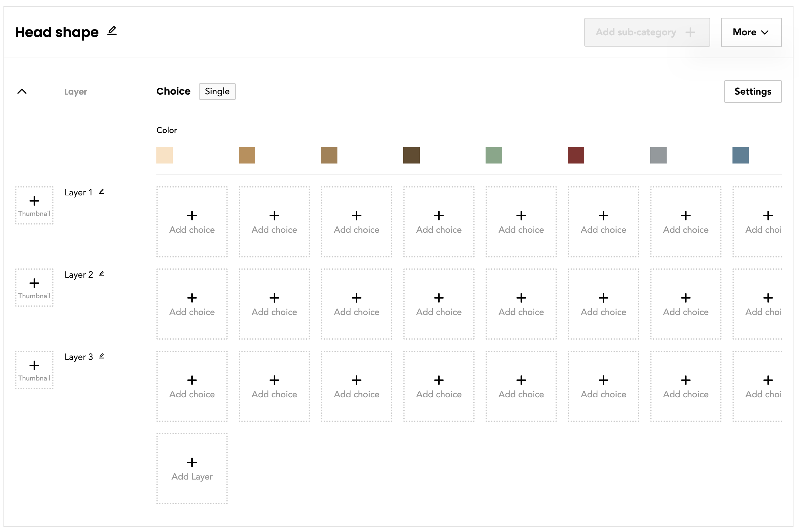Collapse the layer section with the chevron
This screenshot has width=799, height=532.
point(22,91)
